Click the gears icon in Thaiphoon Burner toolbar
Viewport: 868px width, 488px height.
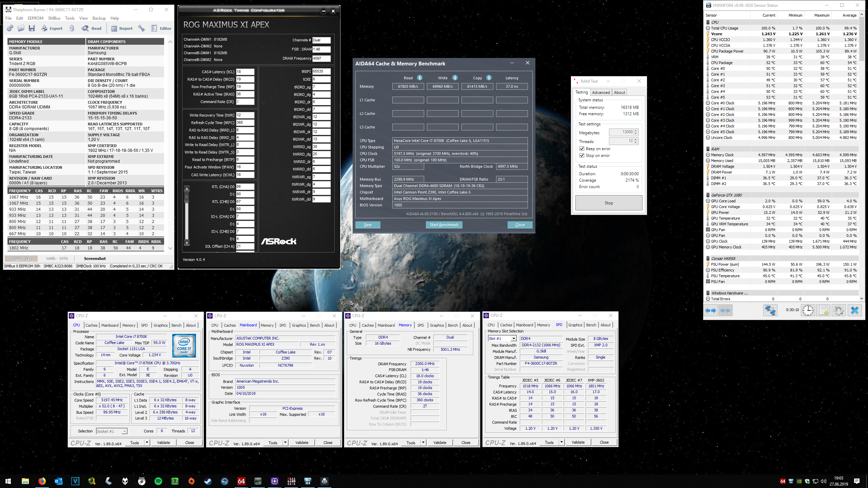click(10, 28)
